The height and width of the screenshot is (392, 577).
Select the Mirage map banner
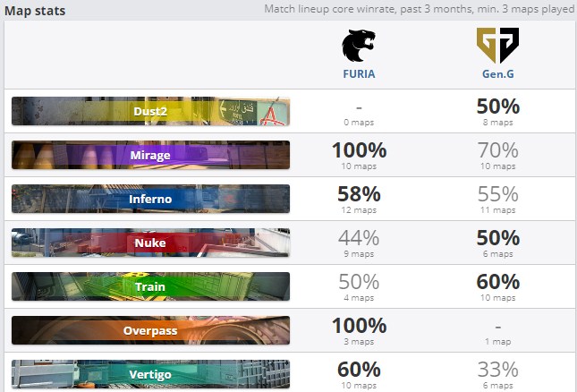150,155
